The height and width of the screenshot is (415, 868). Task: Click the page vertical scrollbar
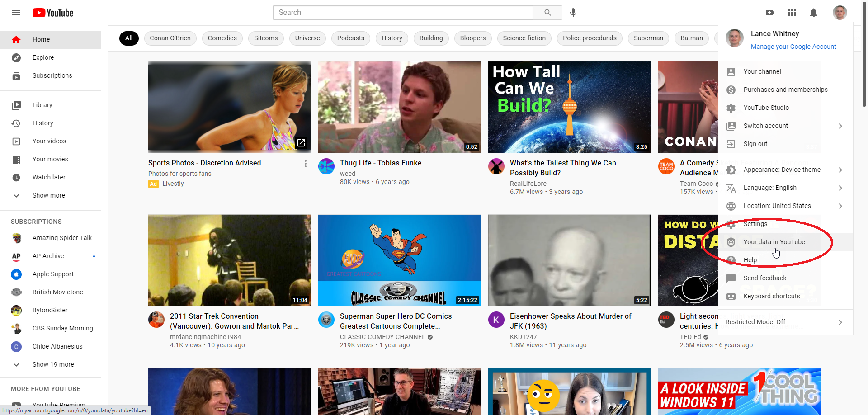click(x=864, y=54)
